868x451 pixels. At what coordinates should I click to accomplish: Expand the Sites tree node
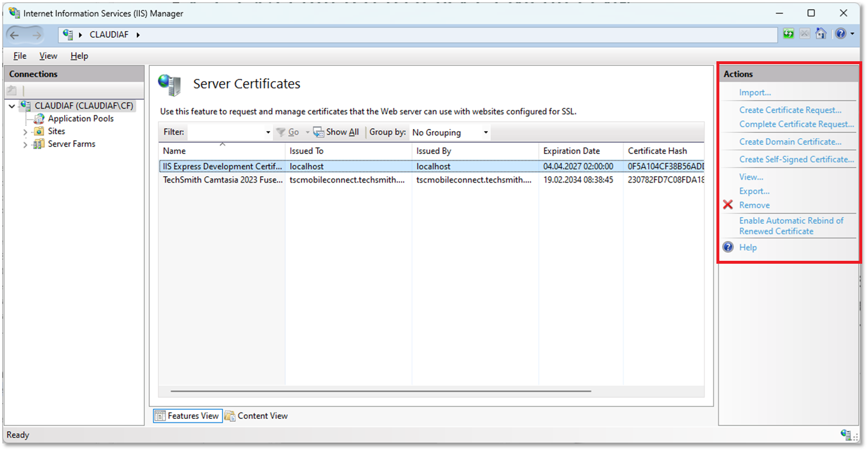point(25,132)
